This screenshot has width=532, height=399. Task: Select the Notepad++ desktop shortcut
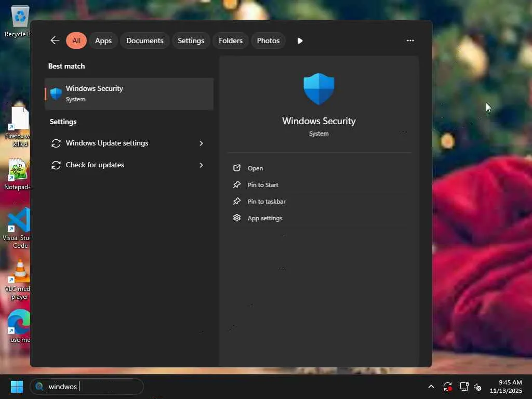tap(18, 174)
